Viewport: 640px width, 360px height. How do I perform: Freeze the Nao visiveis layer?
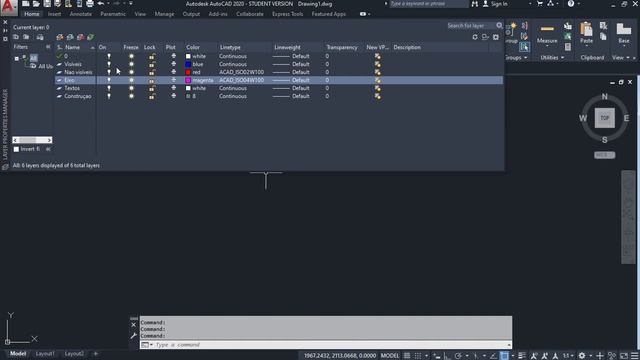pos(131,72)
